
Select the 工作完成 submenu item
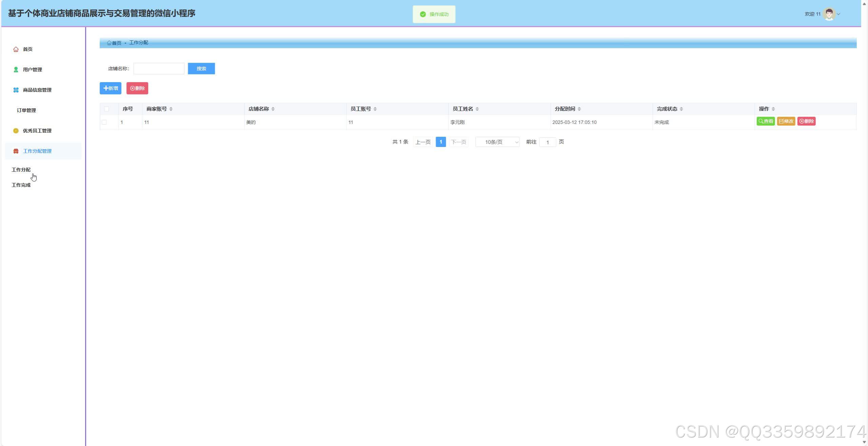tap(21, 185)
